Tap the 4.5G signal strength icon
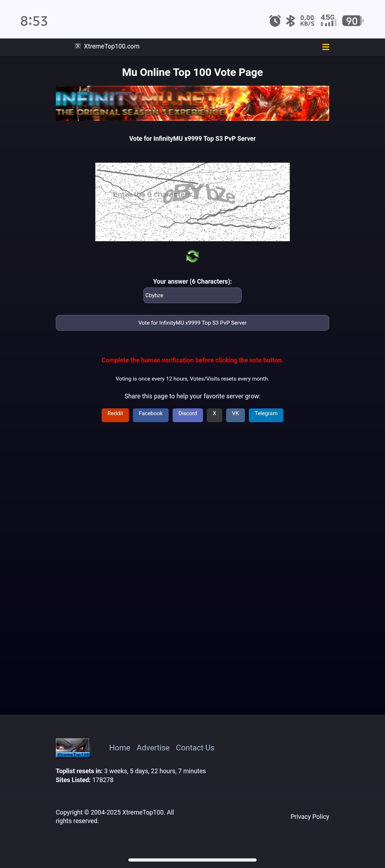Viewport: 385px width, 868px height. tap(328, 21)
